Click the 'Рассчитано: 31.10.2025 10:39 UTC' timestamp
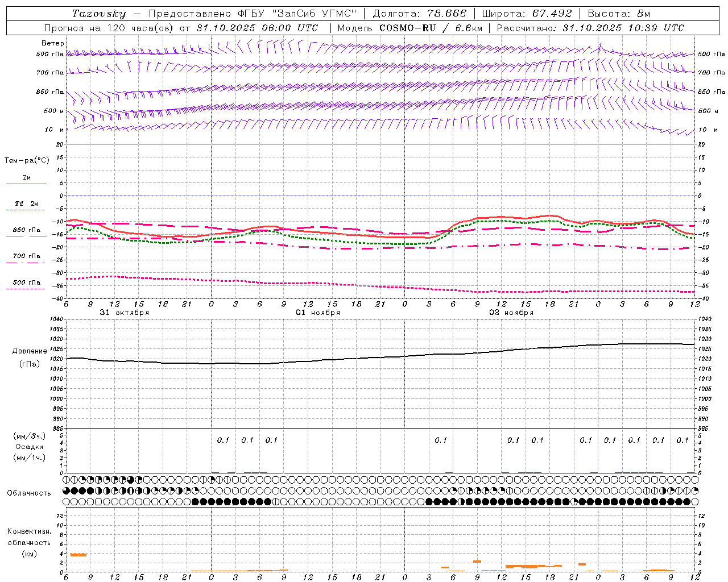This screenshot has height=582, width=728. point(590,28)
